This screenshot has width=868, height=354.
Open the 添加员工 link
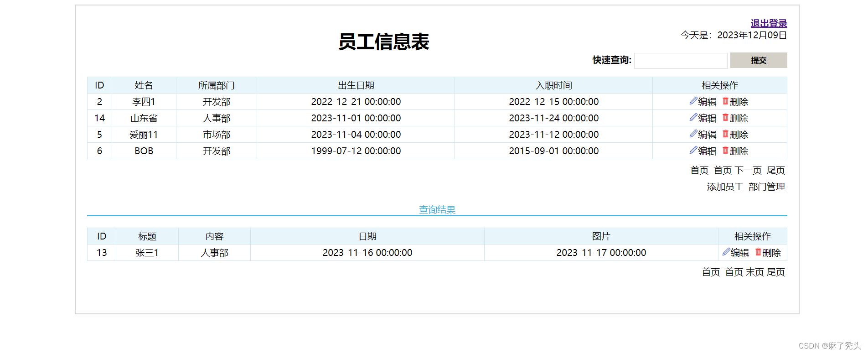(725, 187)
